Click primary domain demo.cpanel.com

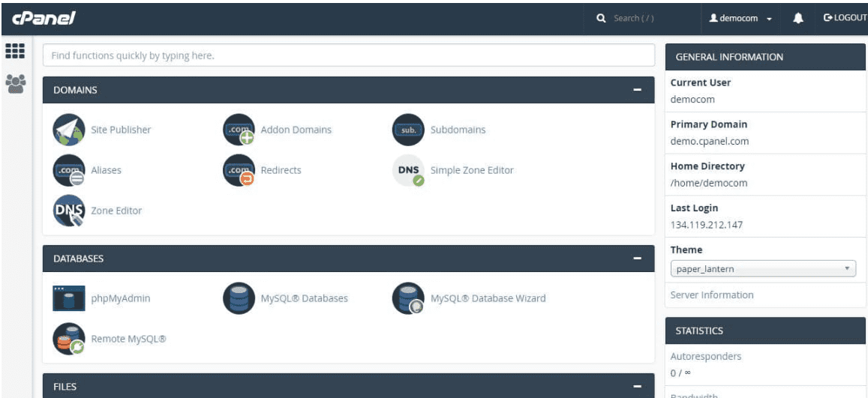pyautogui.click(x=710, y=142)
